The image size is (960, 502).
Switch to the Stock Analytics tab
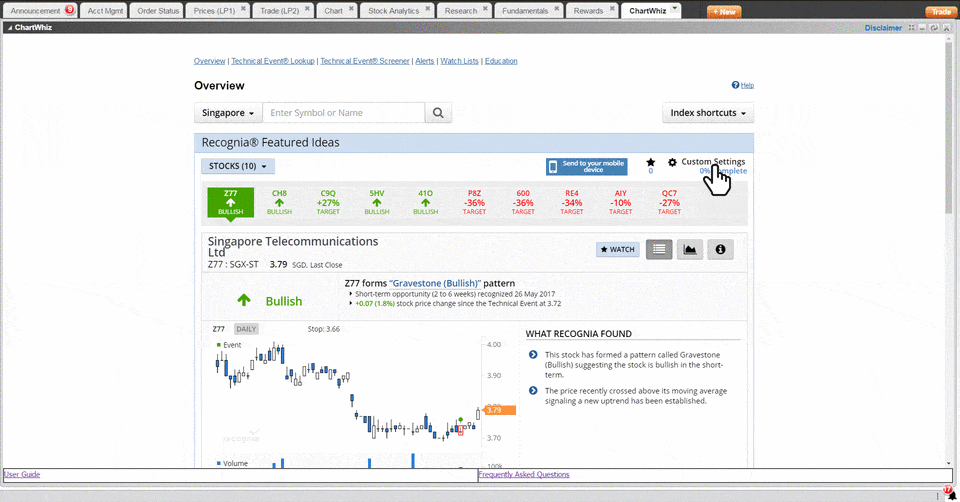pyautogui.click(x=392, y=11)
